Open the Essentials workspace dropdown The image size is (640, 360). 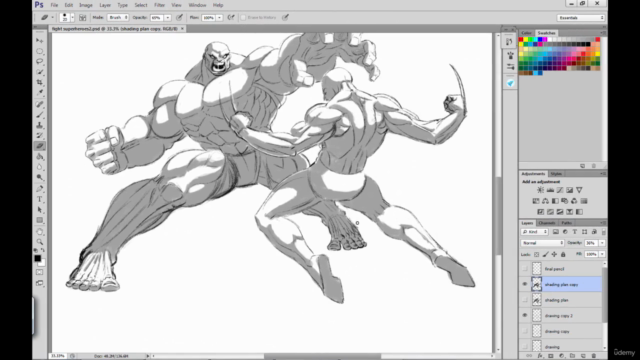pyautogui.click(x=580, y=18)
